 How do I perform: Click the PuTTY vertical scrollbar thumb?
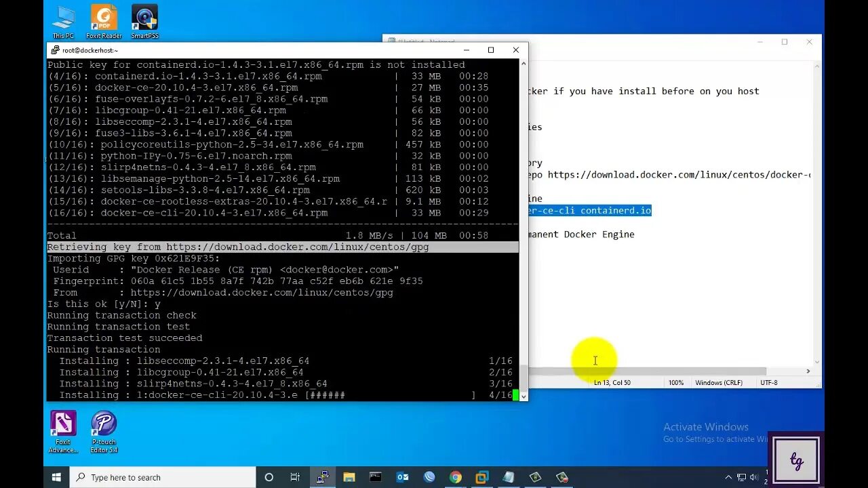point(523,377)
